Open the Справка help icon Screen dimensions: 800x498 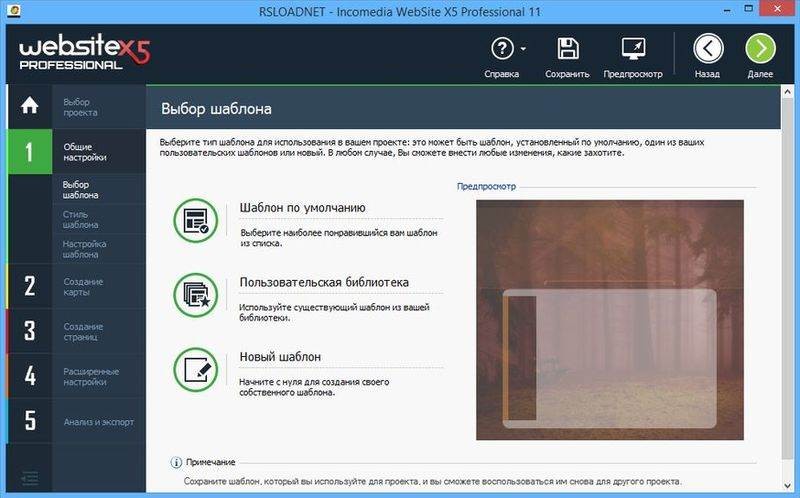point(500,49)
